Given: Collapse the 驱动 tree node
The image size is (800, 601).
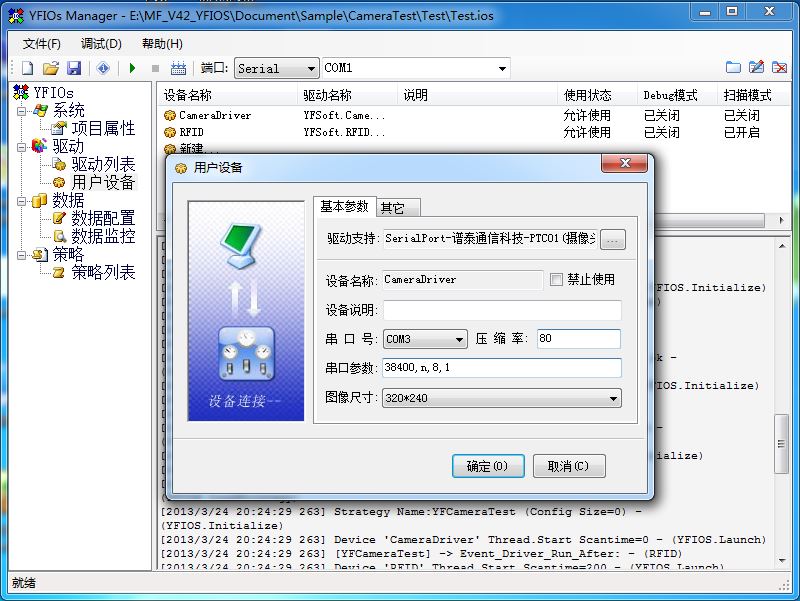Looking at the screenshot, I should (20, 147).
